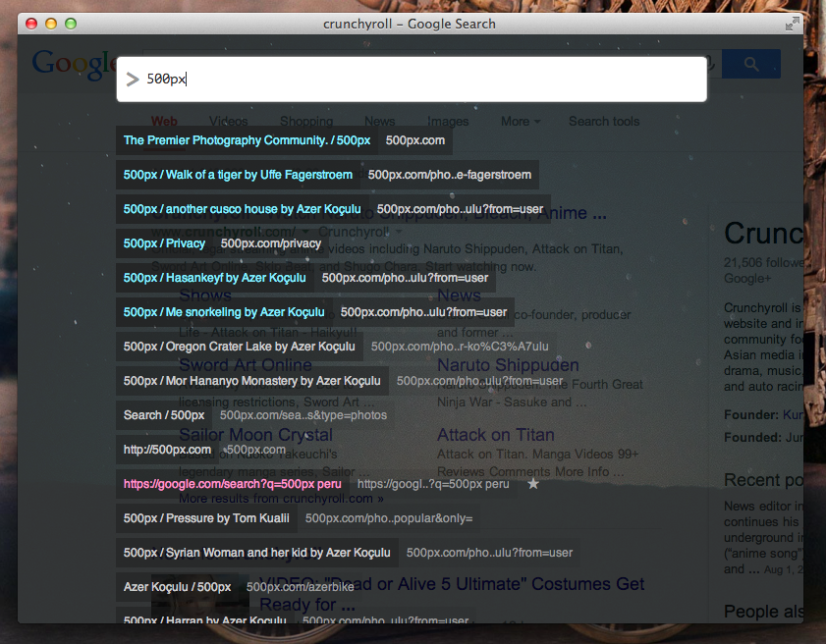The width and height of the screenshot is (826, 644).
Task: Click the blue search magnifier button
Action: pos(750,63)
